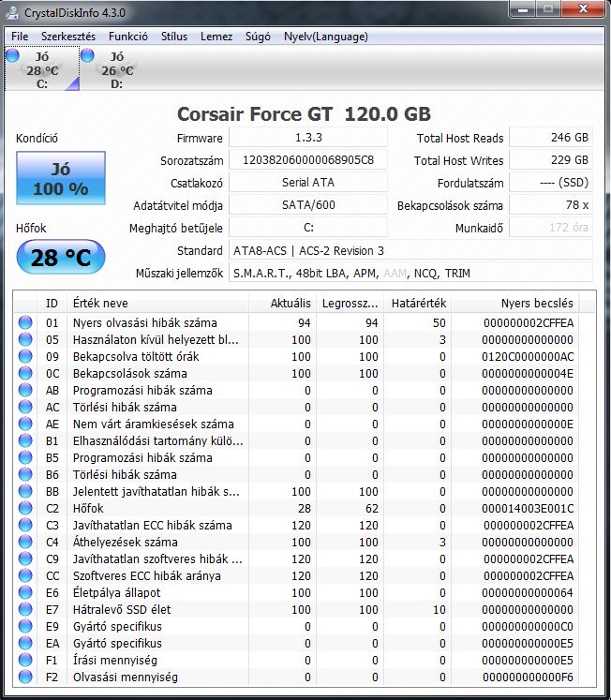Click the blue status orb for disk D:
The width and height of the screenshot is (611, 700).
(x=87, y=55)
